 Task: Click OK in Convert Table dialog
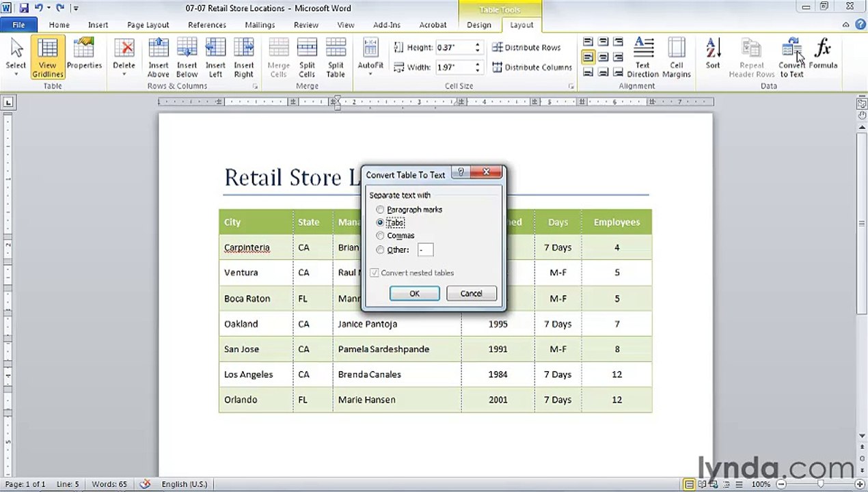(x=414, y=293)
